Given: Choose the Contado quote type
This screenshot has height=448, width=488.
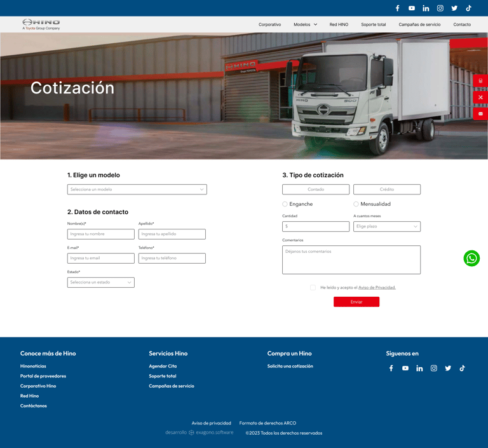Looking at the screenshot, I should (316, 189).
